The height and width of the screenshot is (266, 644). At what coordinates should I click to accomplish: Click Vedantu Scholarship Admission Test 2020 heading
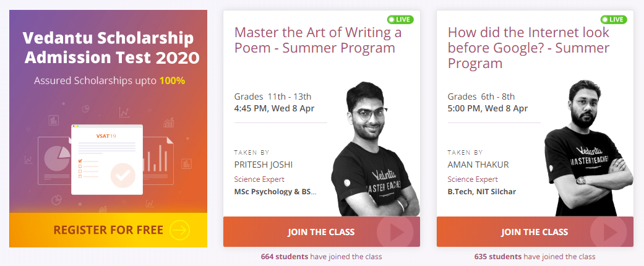pos(108,47)
